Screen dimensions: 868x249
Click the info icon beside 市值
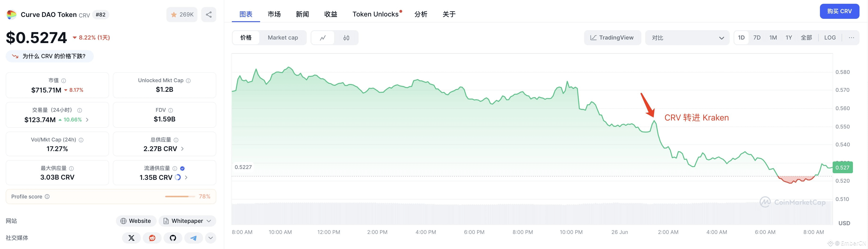64,81
